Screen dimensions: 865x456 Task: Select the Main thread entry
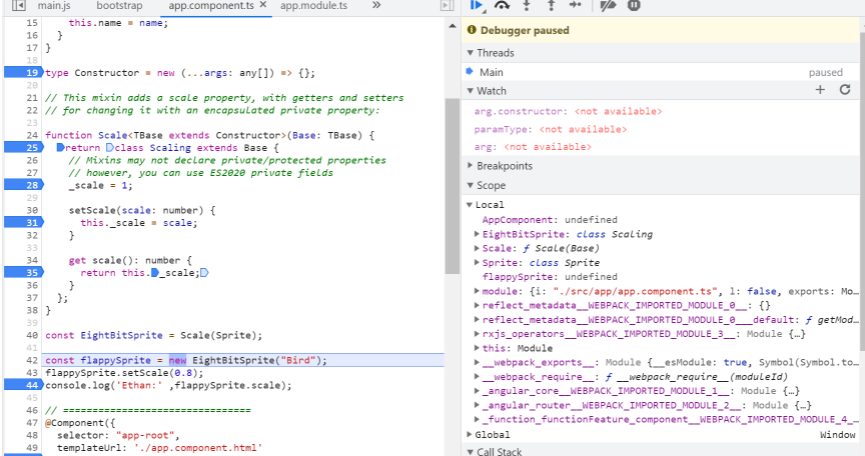(491, 72)
